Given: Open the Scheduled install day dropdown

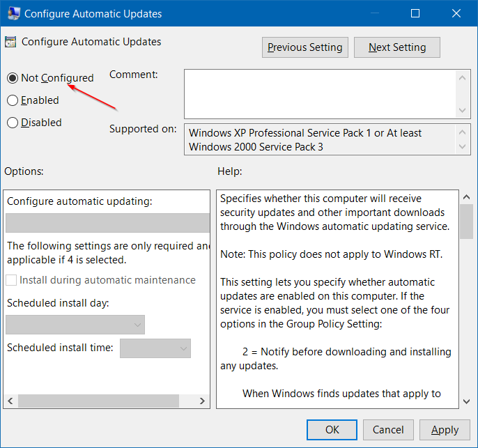Looking at the screenshot, I should tap(75, 325).
